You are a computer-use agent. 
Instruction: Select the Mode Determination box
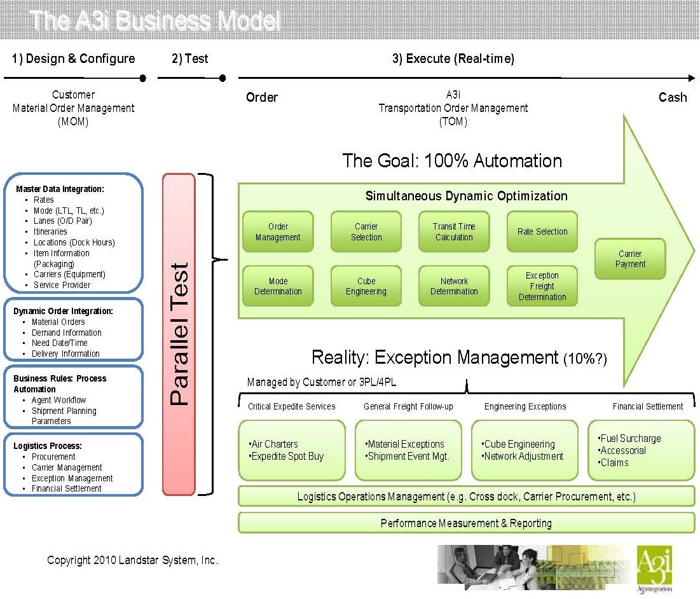tap(278, 286)
